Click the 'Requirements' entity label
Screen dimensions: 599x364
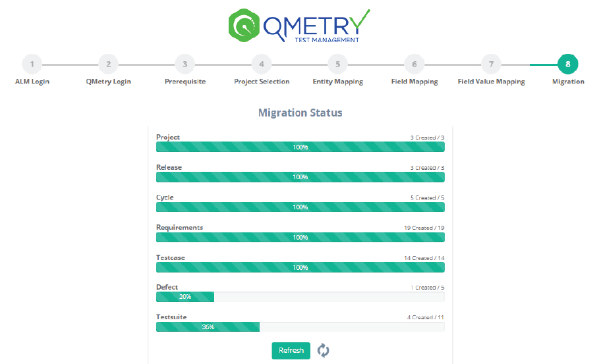[179, 227]
